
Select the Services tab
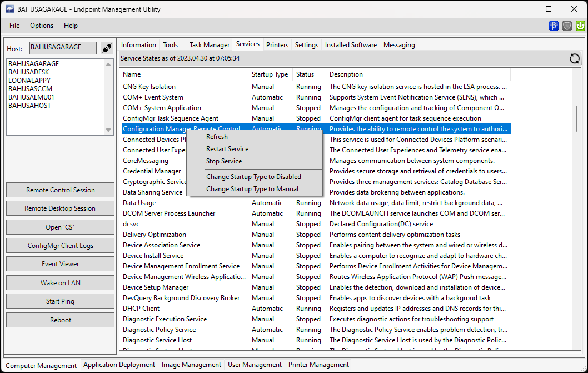pos(247,44)
